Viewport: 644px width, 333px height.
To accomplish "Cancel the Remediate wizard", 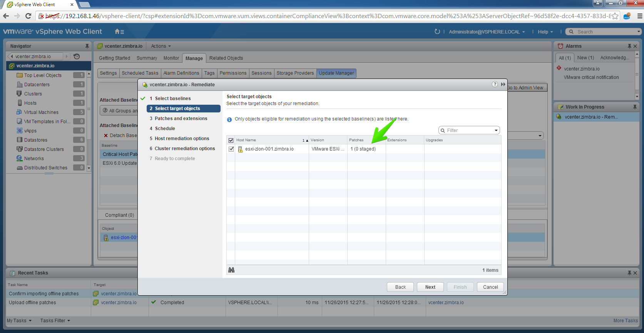I will (x=490, y=287).
